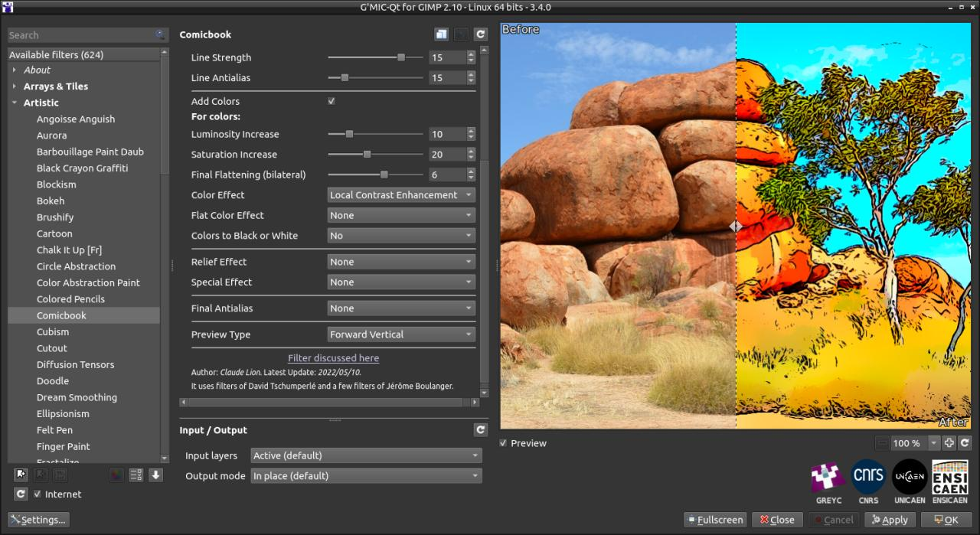Open the Output mode dropdown

[x=365, y=475]
